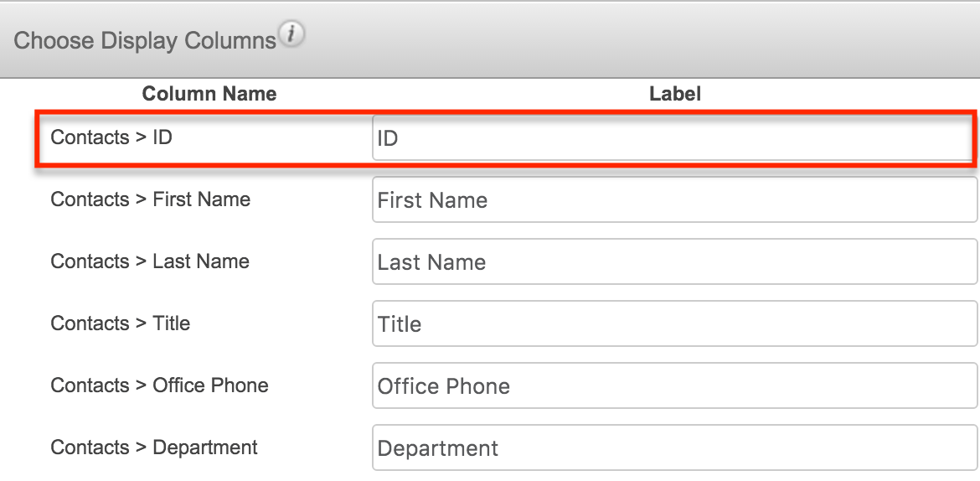The width and height of the screenshot is (980, 481).
Task: Focus the First Name label input field
Action: [x=674, y=200]
